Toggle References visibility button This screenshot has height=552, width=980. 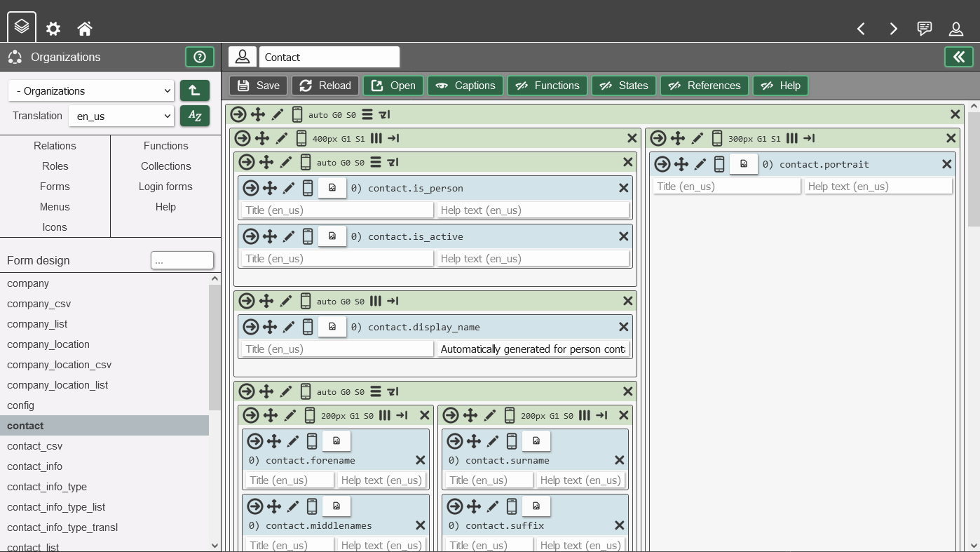click(705, 86)
